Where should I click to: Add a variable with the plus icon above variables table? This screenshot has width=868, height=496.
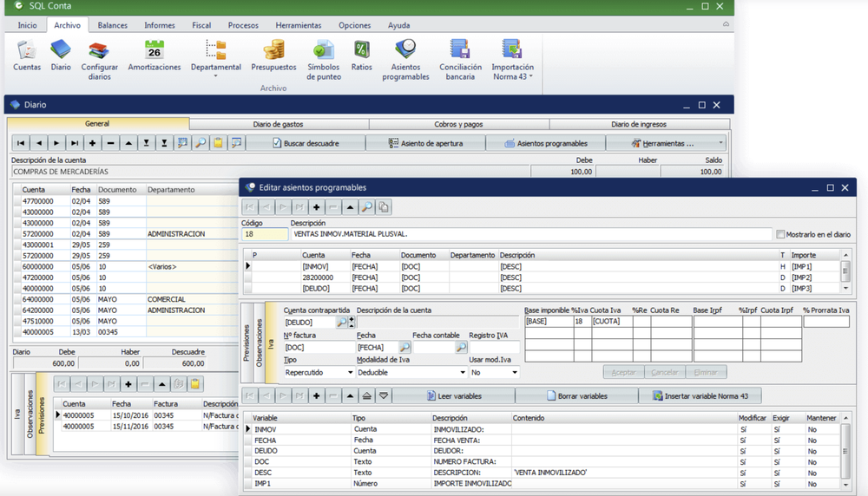coord(316,396)
